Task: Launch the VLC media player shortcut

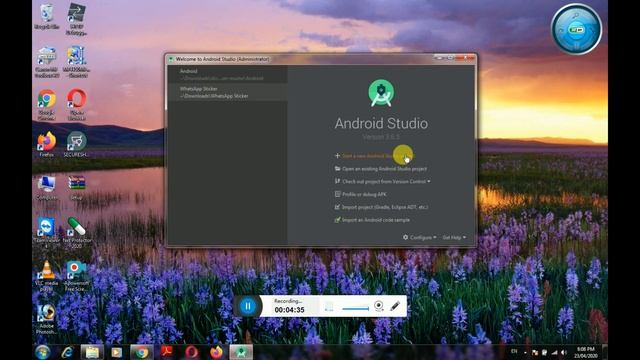Action: point(47,276)
